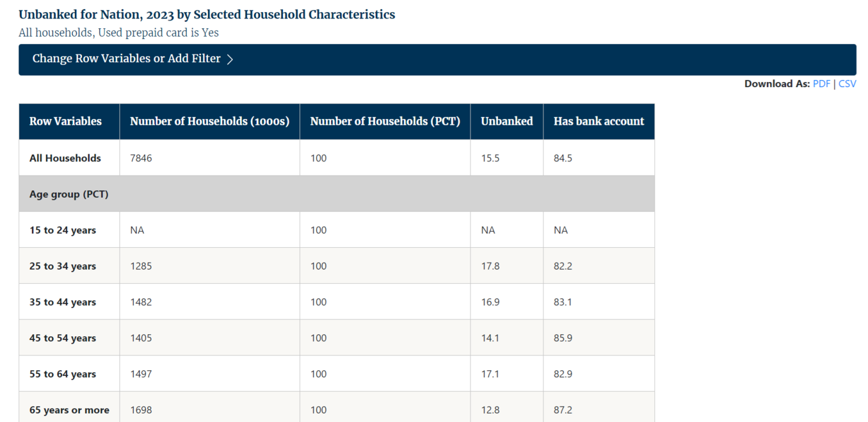Click Number of Households (PCT) header

pos(385,122)
